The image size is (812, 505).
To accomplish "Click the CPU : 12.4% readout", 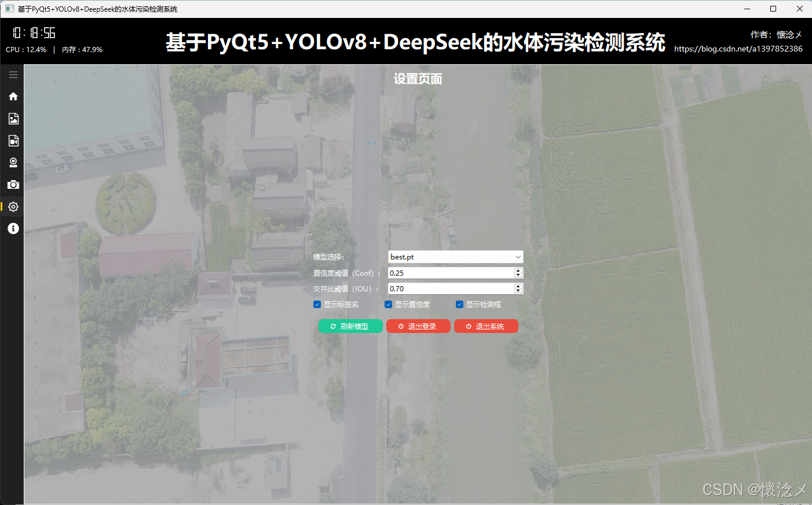I will [26, 50].
